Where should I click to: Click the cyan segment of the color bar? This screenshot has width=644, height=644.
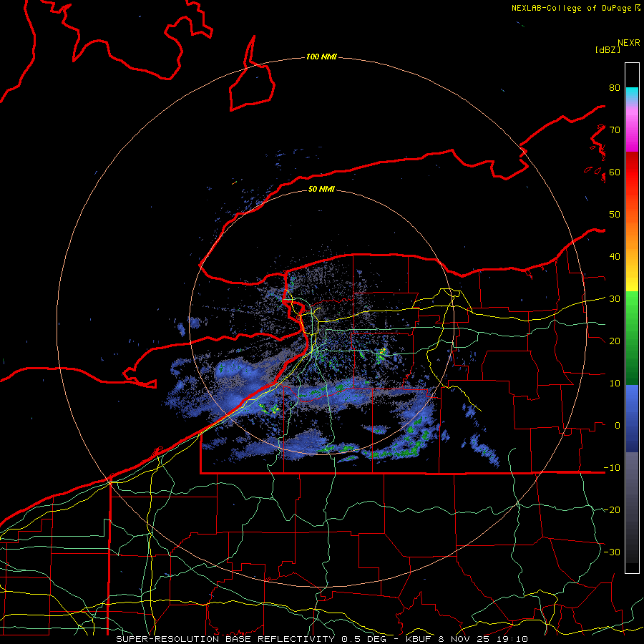[632, 94]
